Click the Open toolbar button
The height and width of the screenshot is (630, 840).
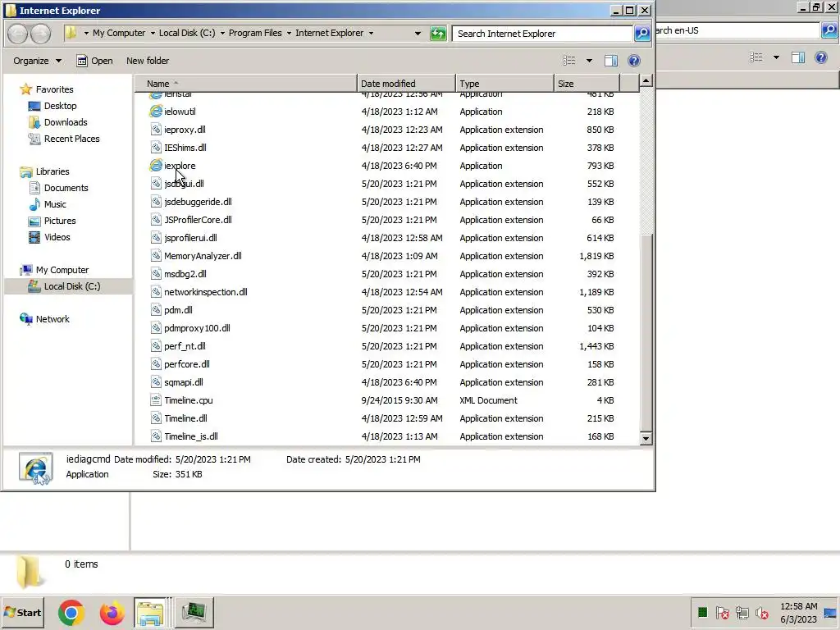click(95, 61)
